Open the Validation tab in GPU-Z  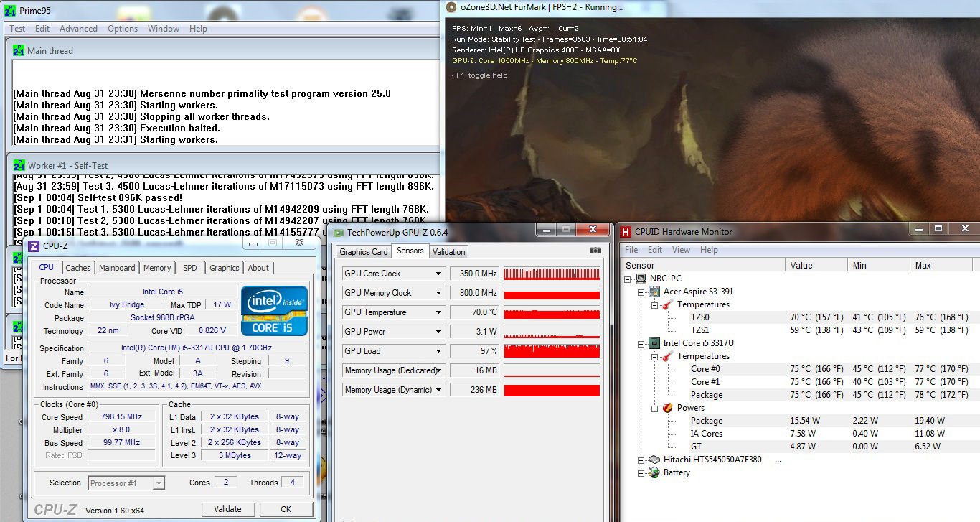click(449, 252)
